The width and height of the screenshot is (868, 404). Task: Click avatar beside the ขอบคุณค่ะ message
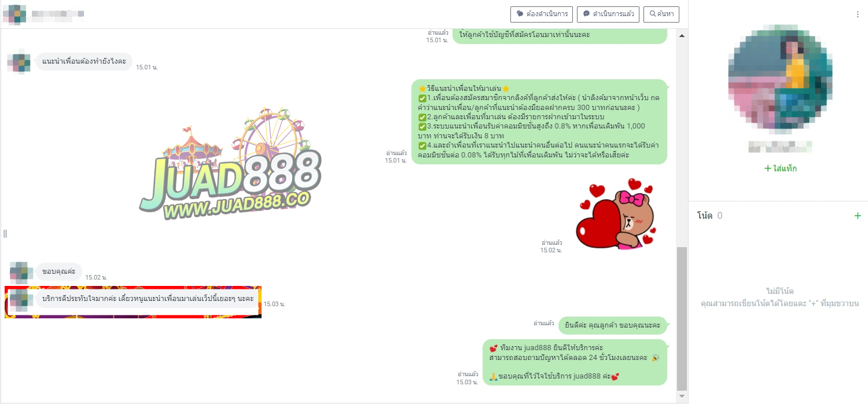20,271
